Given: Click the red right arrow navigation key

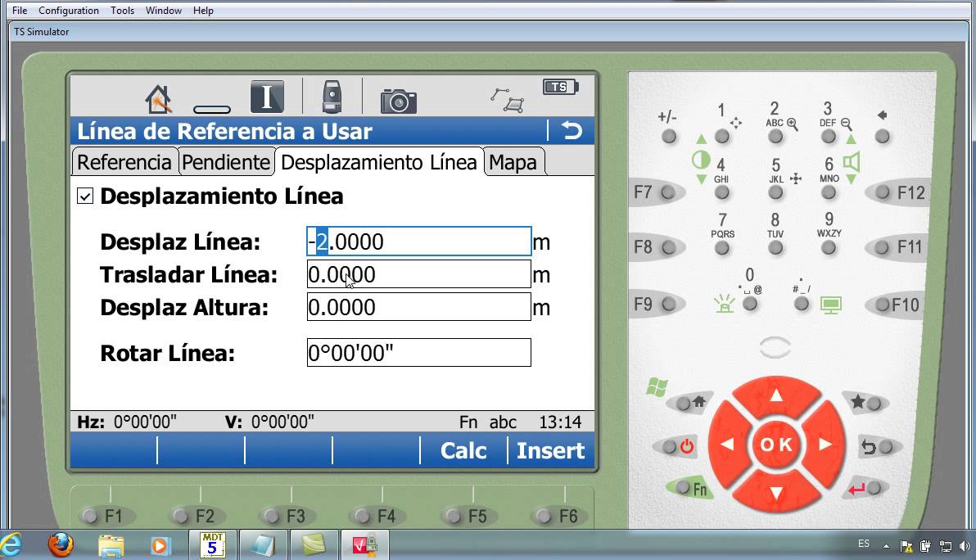Looking at the screenshot, I should pyautogui.click(x=825, y=445).
